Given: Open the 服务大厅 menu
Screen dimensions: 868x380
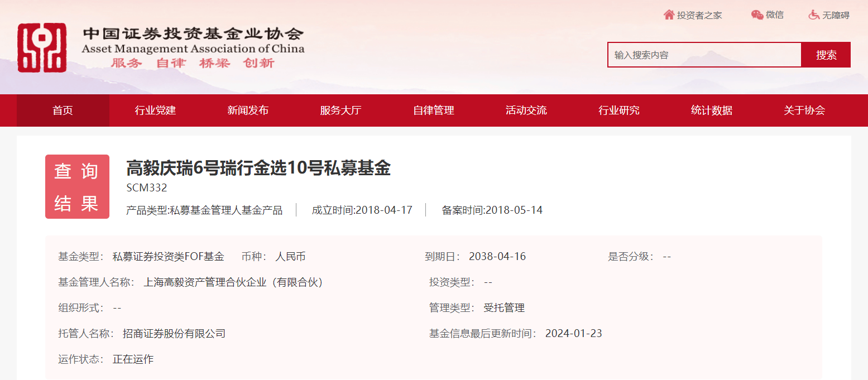Looking at the screenshot, I should point(340,110).
